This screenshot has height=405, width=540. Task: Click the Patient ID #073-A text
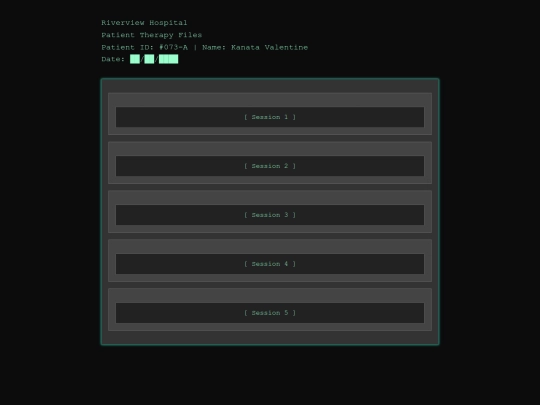point(145,48)
